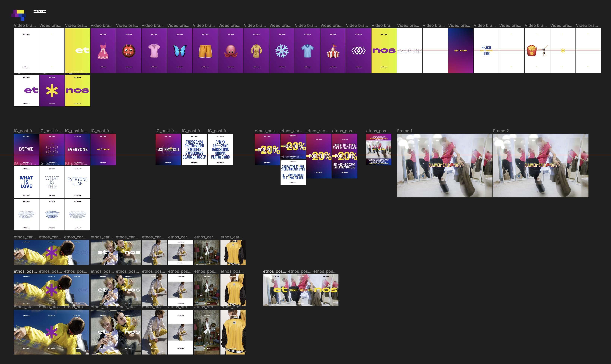
Task: Click the purple SHOP AT THE ET*NOS STORE poster
Action: (x=345, y=156)
